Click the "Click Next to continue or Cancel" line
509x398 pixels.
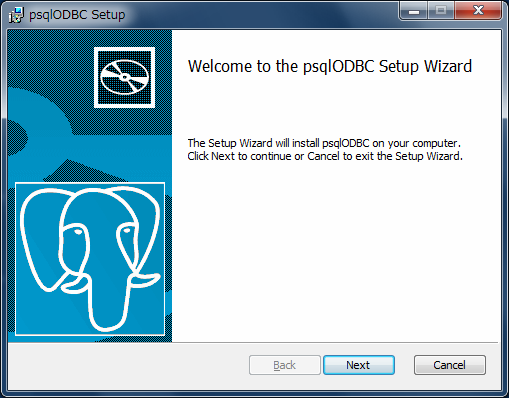(x=325, y=156)
